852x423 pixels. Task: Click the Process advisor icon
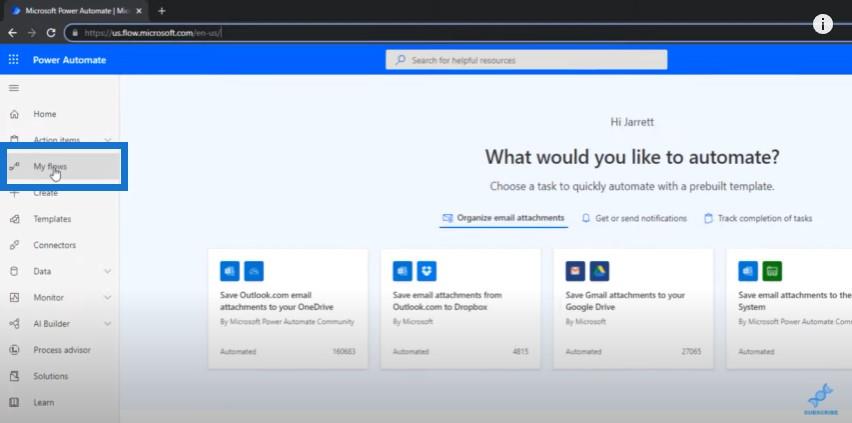15,350
